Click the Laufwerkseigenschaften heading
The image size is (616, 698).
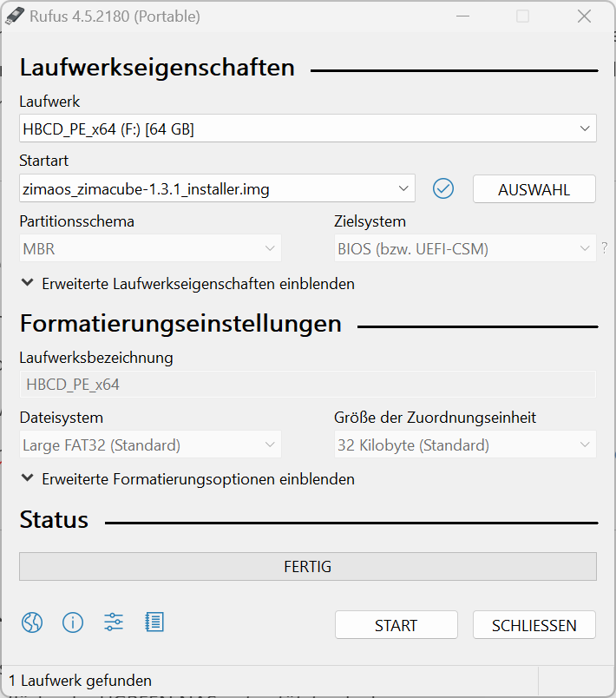[157, 67]
